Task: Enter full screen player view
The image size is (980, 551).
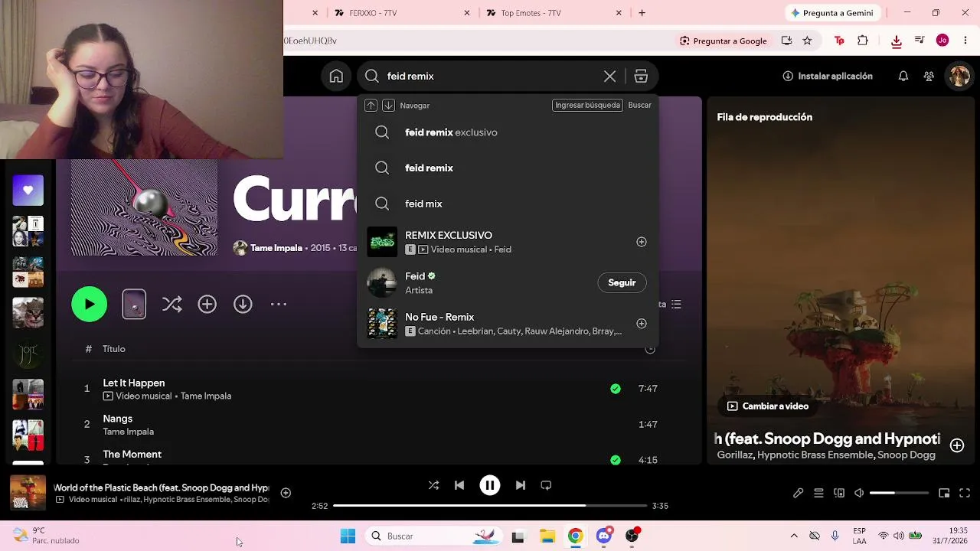Action: click(x=965, y=493)
